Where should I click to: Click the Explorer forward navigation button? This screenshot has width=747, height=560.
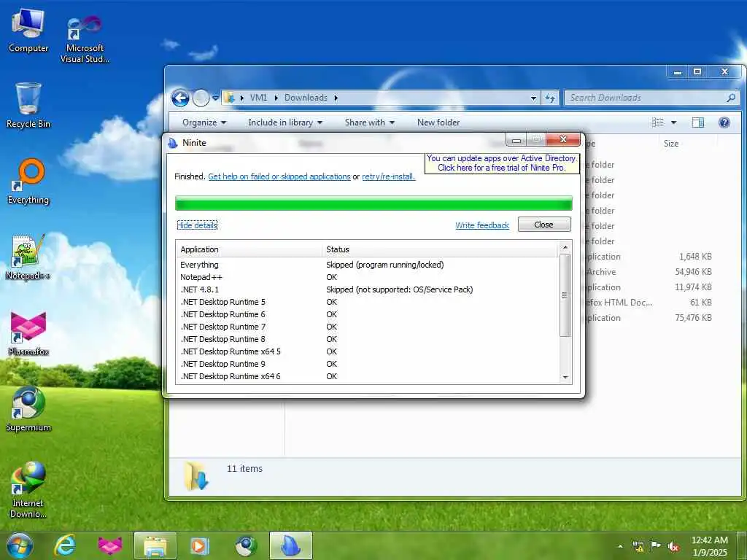pyautogui.click(x=201, y=98)
